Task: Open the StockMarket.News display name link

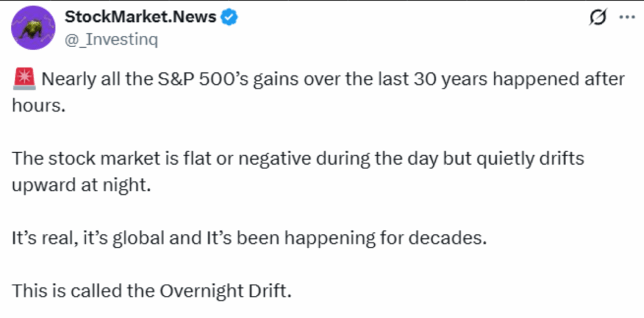Action: [x=141, y=17]
